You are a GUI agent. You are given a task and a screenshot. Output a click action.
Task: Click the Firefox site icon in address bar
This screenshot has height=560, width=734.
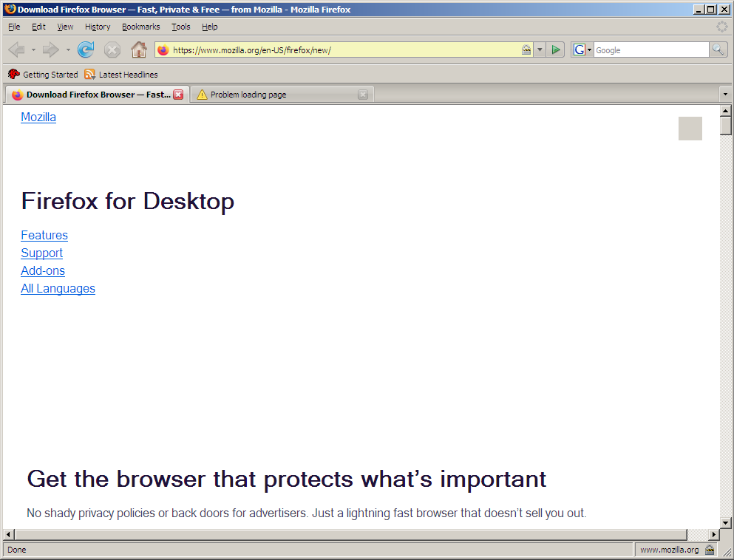point(163,49)
